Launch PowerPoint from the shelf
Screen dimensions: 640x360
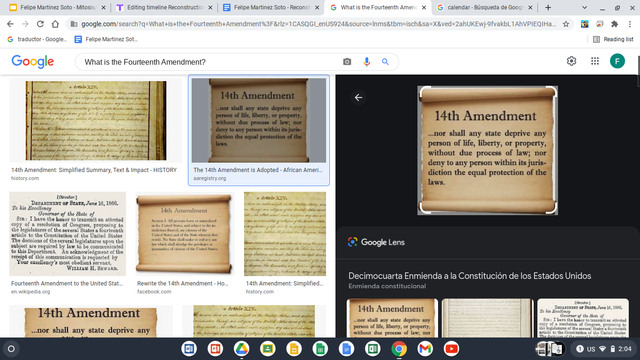point(215,349)
